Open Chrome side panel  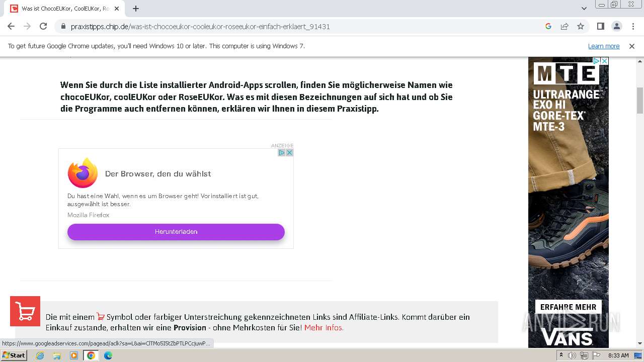tap(600, 27)
